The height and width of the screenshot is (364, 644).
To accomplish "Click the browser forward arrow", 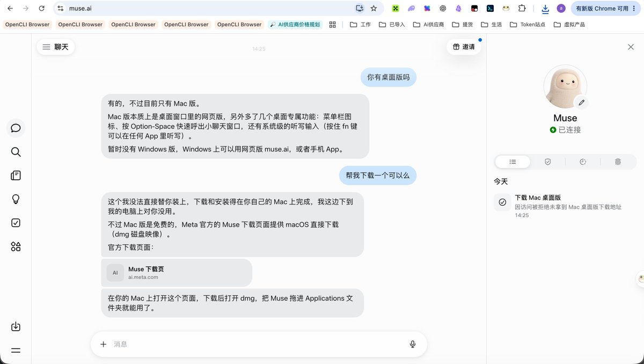I will 26,9.
